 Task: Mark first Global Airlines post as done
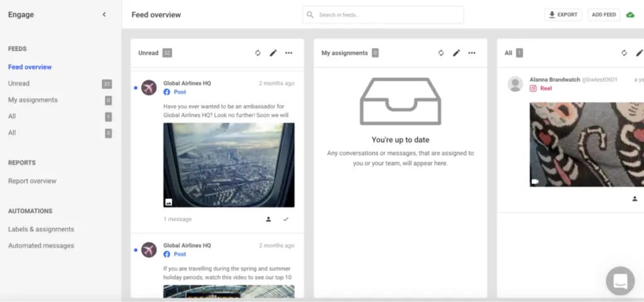[x=286, y=219]
